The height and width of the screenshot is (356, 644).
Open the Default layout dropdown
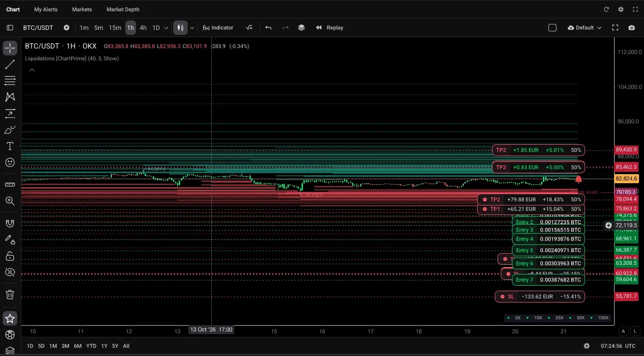(585, 28)
